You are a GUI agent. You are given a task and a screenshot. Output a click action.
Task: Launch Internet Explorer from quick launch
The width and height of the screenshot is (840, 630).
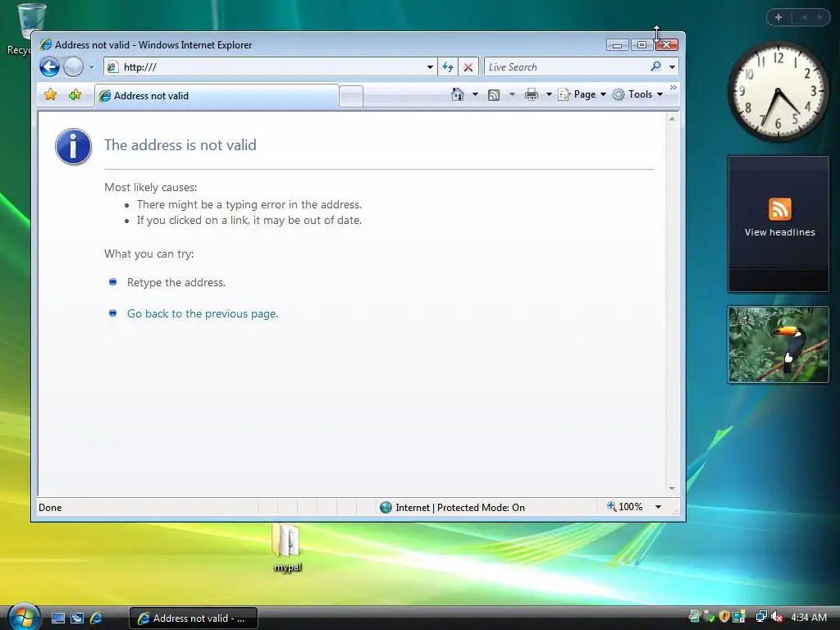(97, 618)
